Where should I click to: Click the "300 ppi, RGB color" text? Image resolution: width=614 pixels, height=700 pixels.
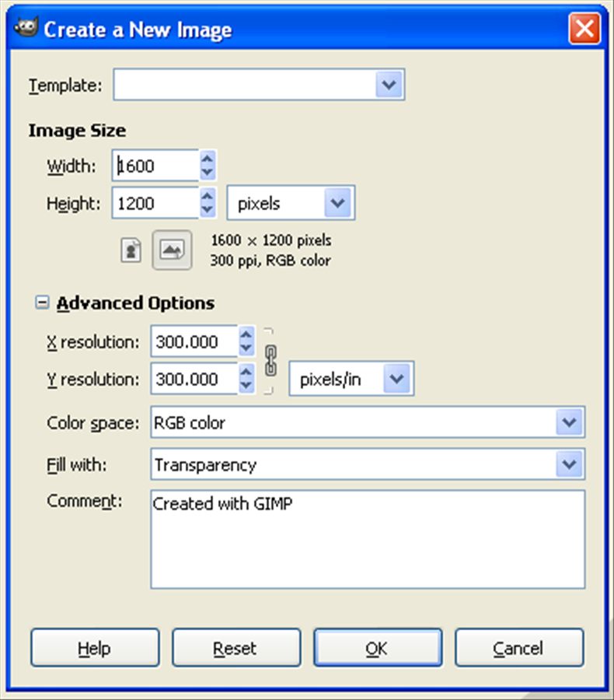(270, 261)
